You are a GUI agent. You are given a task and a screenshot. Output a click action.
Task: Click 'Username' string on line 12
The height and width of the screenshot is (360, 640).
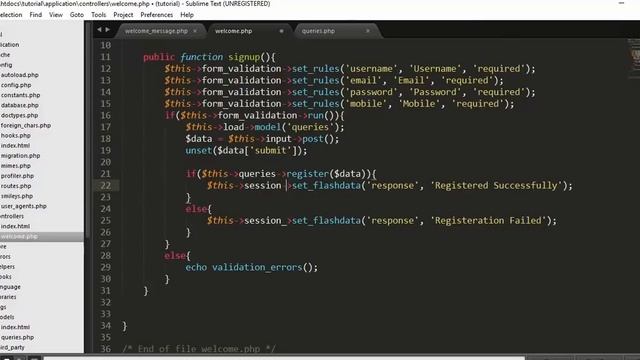point(435,69)
